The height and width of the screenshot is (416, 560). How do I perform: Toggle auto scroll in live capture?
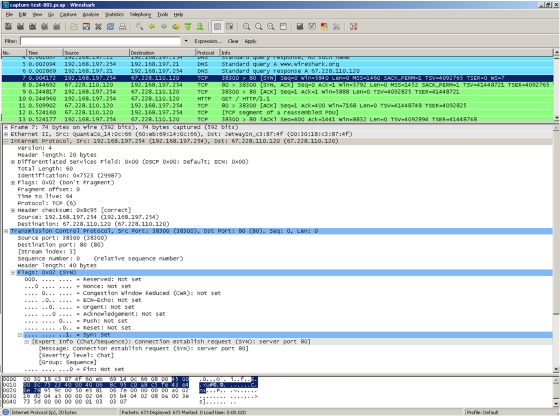229,26
